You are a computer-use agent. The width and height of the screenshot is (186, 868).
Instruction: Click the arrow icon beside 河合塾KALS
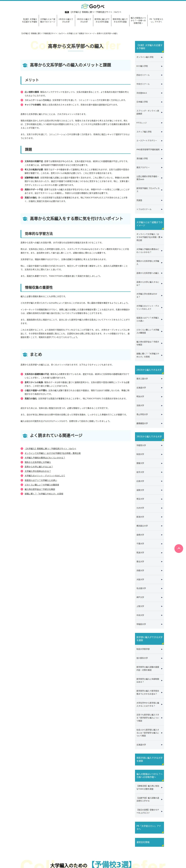162,93
